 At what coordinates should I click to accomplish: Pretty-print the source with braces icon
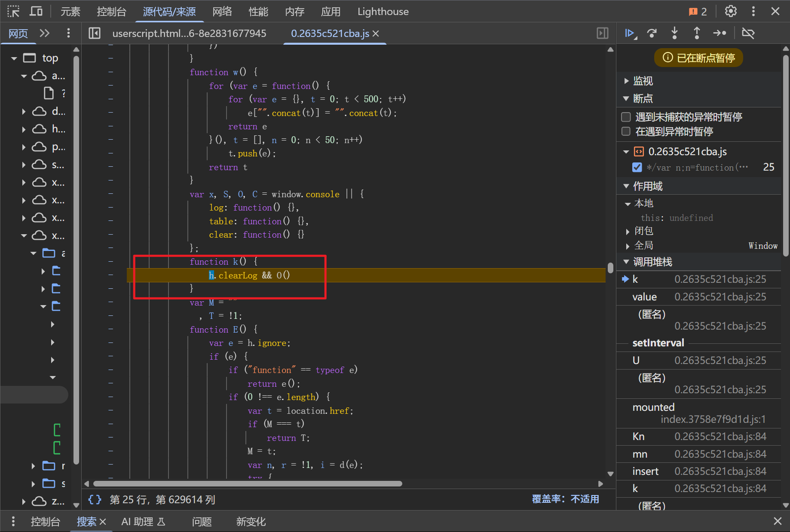click(95, 499)
